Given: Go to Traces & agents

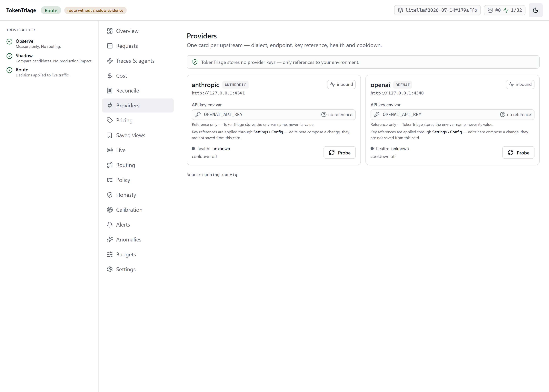Looking at the screenshot, I should point(138,61).
